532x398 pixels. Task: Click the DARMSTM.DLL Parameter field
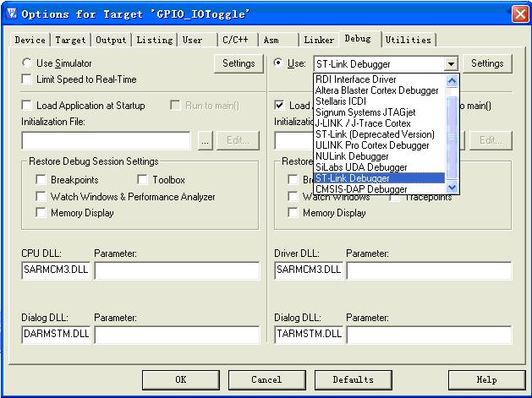177,335
